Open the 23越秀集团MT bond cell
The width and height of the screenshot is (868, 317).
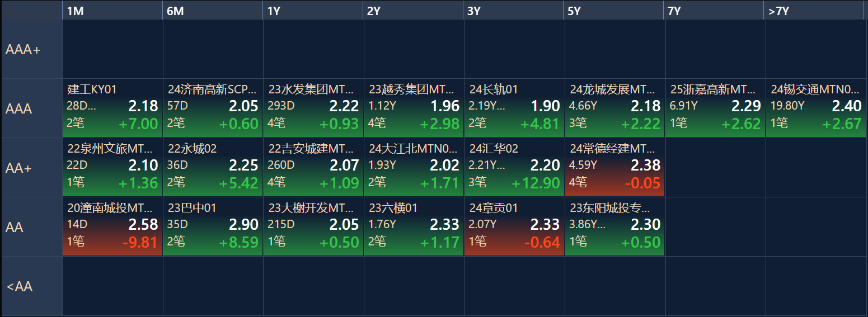414,108
